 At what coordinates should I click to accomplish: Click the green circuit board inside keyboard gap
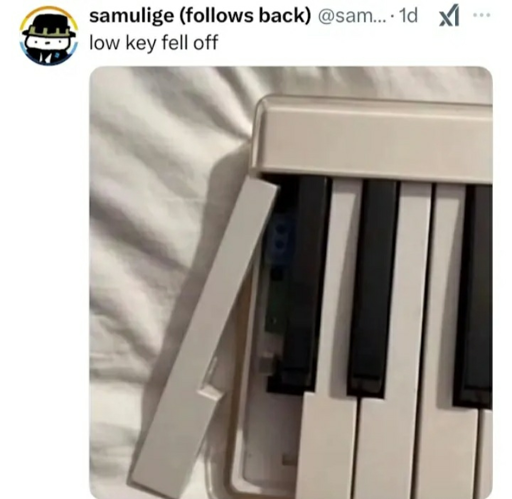[x=272, y=317]
